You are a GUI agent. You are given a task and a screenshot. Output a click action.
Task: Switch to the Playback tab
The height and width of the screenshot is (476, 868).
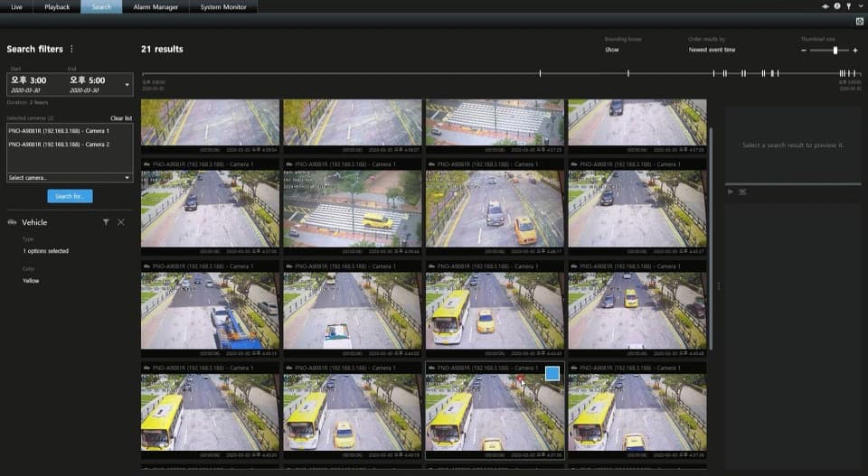click(57, 6)
